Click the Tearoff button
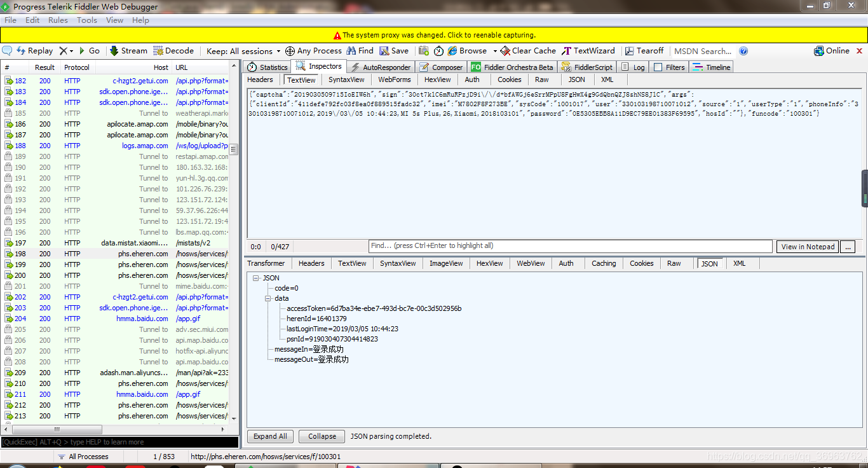 [x=644, y=51]
